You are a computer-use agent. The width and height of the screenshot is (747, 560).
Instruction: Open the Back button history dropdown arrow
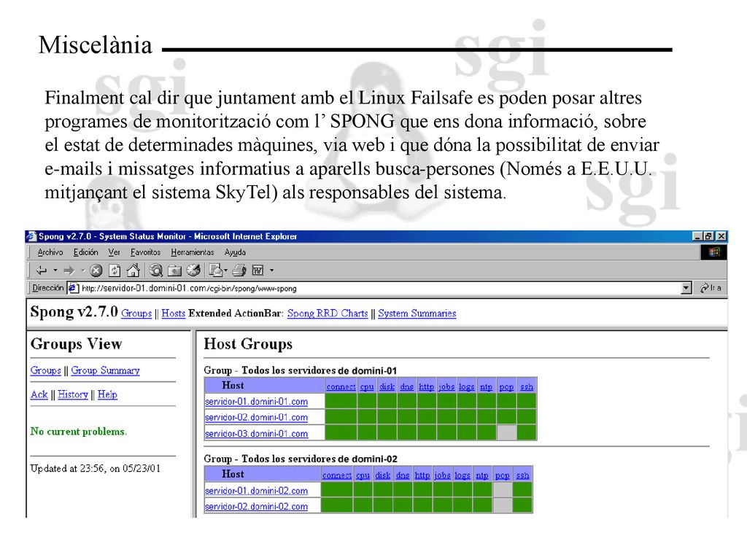(55, 271)
